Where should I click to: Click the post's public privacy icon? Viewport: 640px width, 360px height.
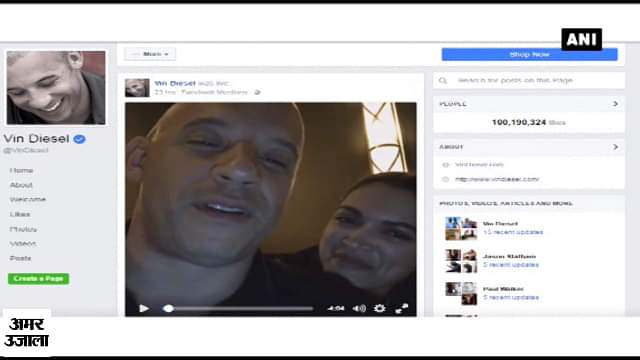click(x=257, y=92)
